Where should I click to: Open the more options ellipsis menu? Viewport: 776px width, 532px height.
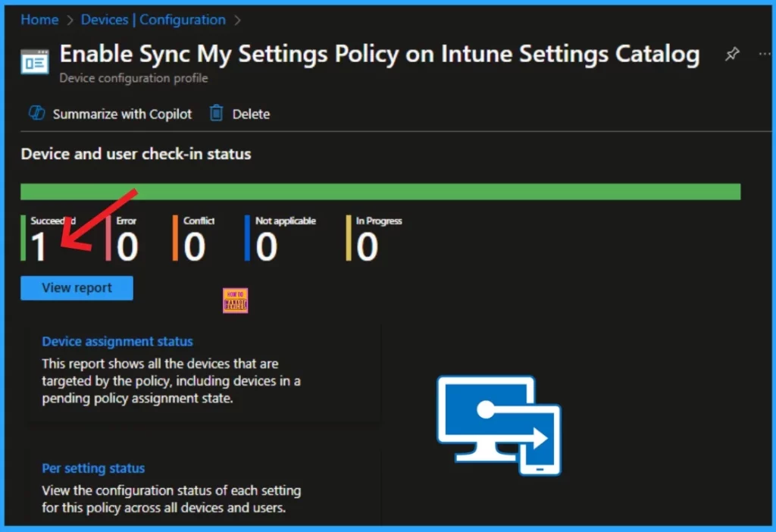tap(765, 54)
